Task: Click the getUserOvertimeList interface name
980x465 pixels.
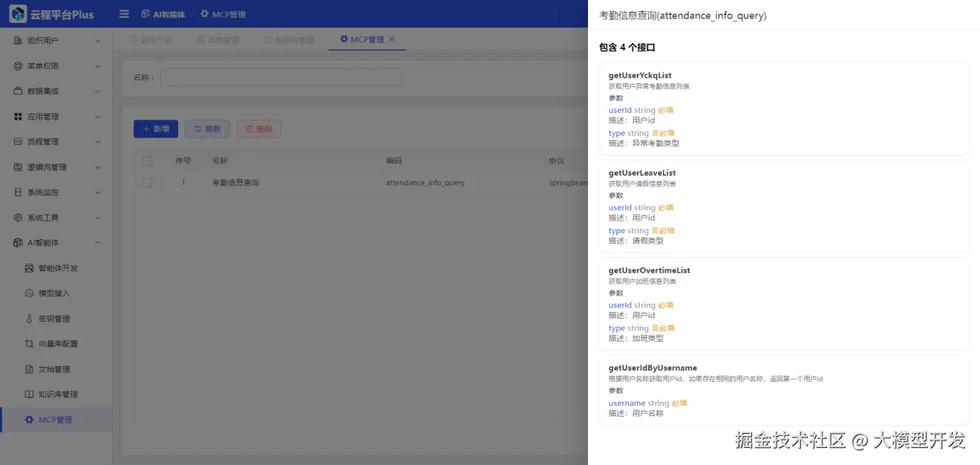Action: click(650, 270)
